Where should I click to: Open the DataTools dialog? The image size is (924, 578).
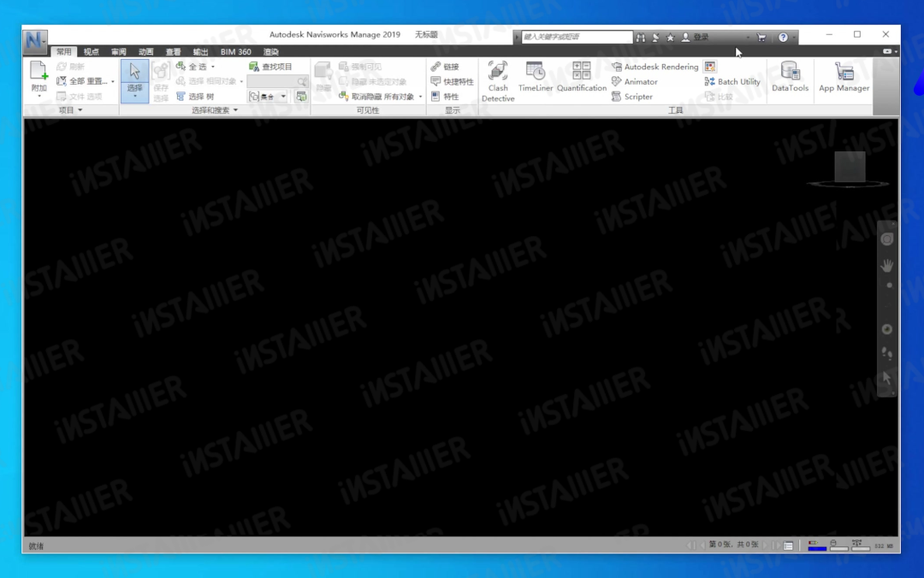click(x=790, y=77)
